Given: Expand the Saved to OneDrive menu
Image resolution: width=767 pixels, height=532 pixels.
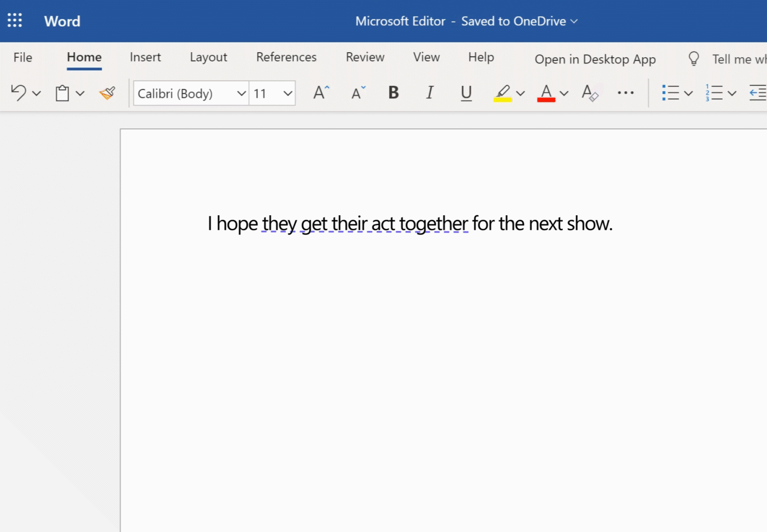Looking at the screenshot, I should pyautogui.click(x=573, y=21).
